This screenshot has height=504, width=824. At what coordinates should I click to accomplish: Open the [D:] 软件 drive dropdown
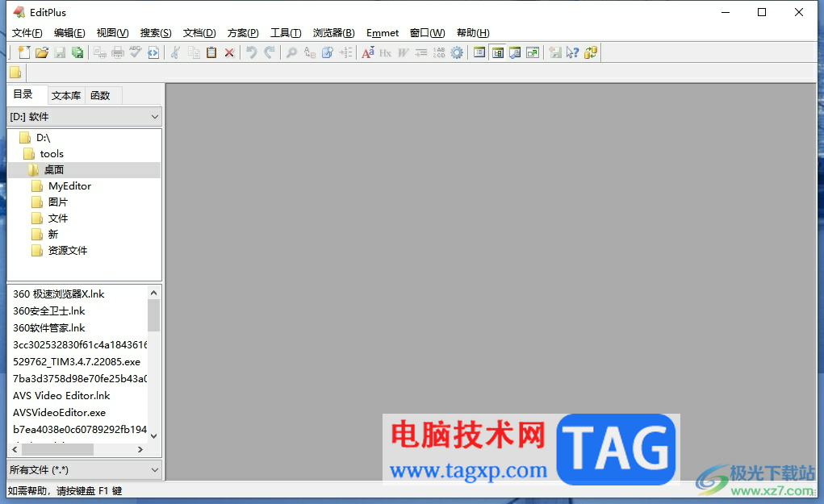[85, 117]
